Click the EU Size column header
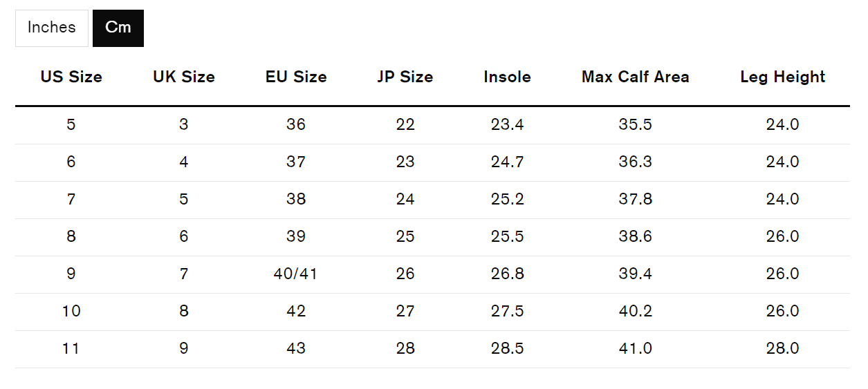This screenshot has width=868, height=389. [296, 77]
